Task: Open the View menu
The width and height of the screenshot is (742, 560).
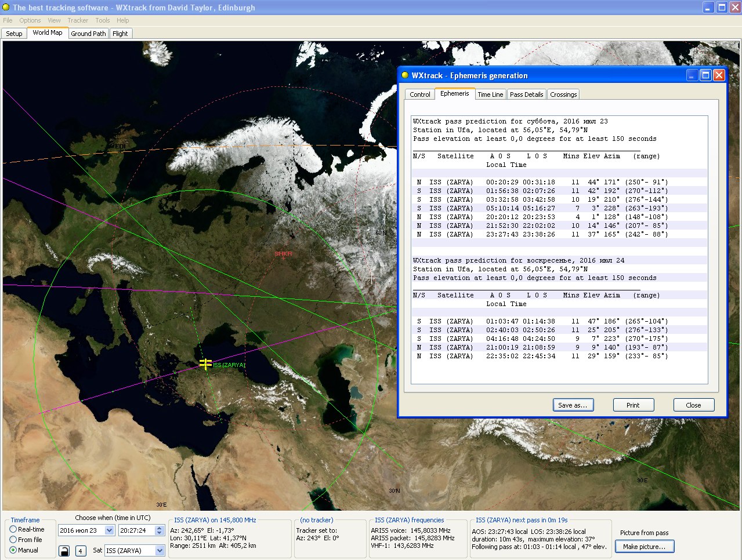Action: click(54, 20)
